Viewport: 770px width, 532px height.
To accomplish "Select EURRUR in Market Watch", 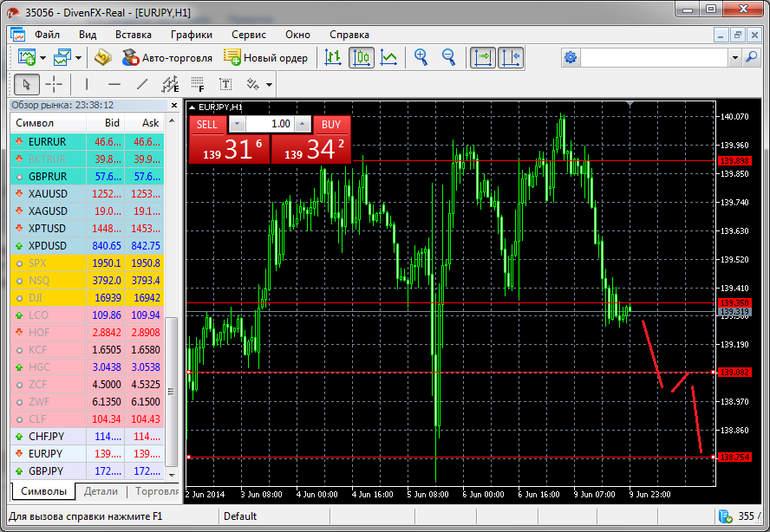I will pos(87,142).
